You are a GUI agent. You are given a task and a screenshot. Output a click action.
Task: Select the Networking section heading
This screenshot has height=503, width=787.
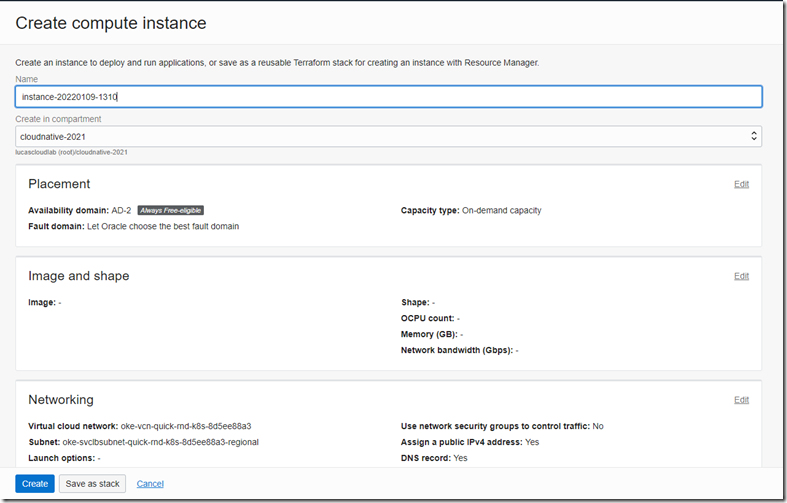click(61, 400)
